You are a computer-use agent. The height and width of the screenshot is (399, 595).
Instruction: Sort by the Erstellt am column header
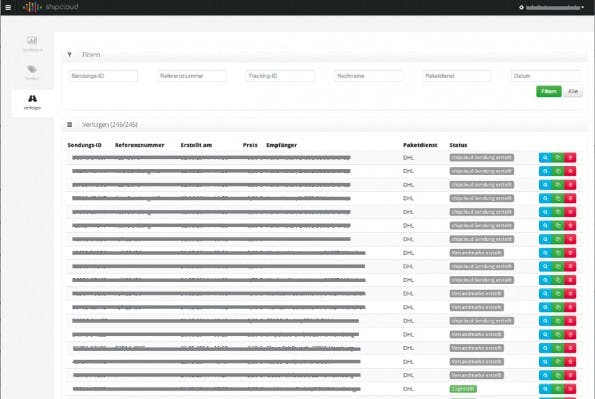(196, 145)
